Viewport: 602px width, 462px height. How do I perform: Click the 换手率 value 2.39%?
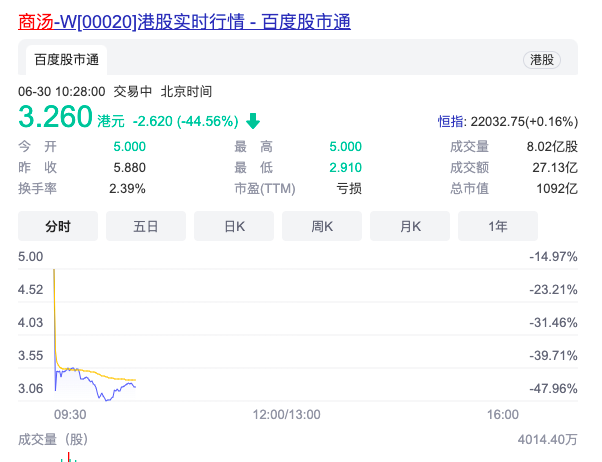point(127,189)
